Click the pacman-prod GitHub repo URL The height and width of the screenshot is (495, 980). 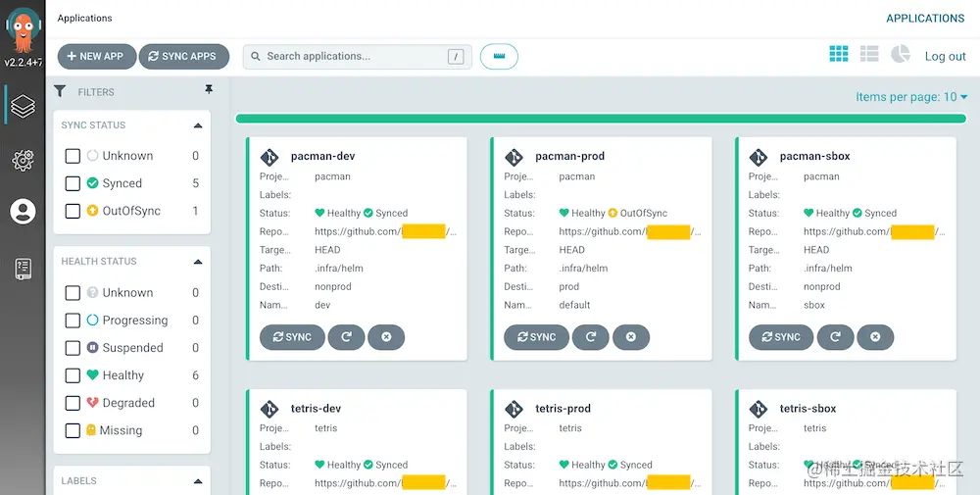pos(630,232)
